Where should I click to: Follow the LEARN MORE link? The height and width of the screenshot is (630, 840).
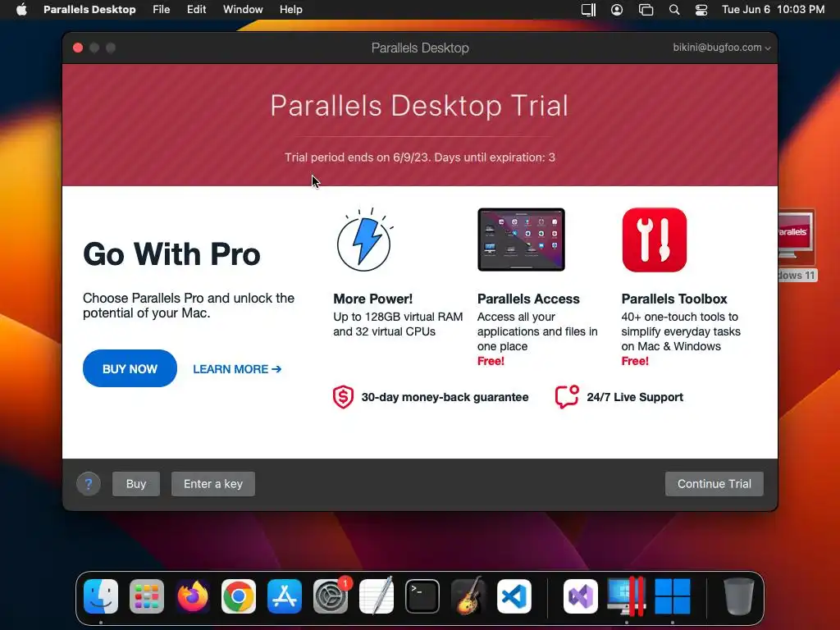click(x=237, y=369)
